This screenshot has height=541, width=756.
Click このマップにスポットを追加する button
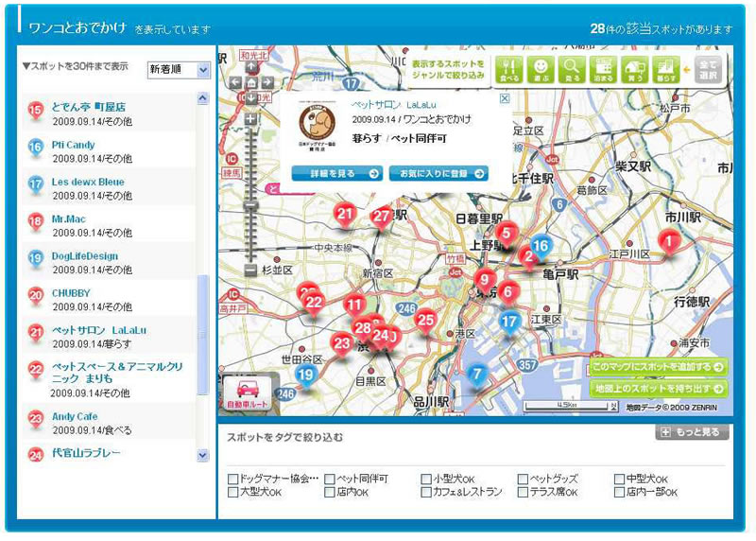(x=658, y=367)
